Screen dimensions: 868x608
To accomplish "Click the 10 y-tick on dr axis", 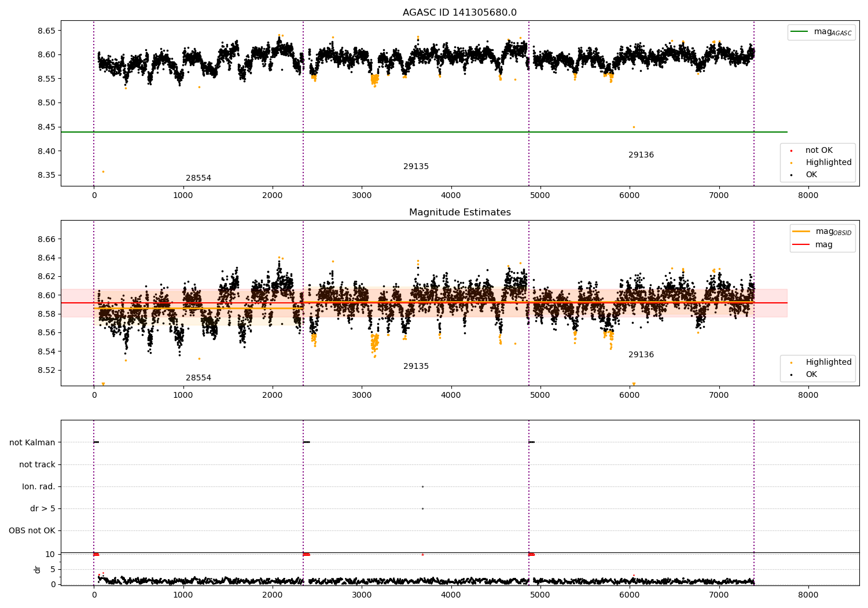I will tap(50, 554).
